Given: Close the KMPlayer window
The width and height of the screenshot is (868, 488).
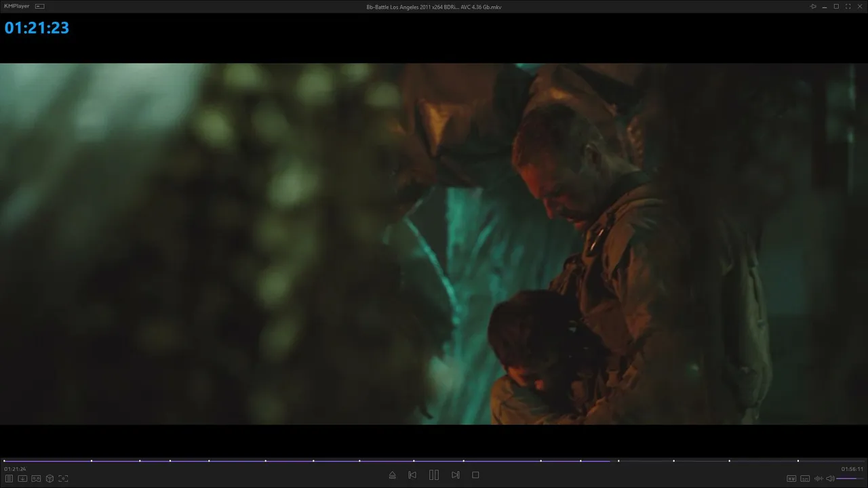Looking at the screenshot, I should pyautogui.click(x=859, y=6).
